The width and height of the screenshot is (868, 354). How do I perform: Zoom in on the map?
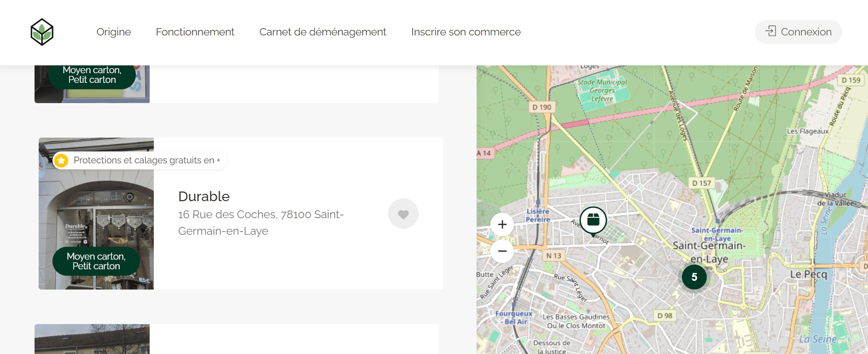(502, 224)
